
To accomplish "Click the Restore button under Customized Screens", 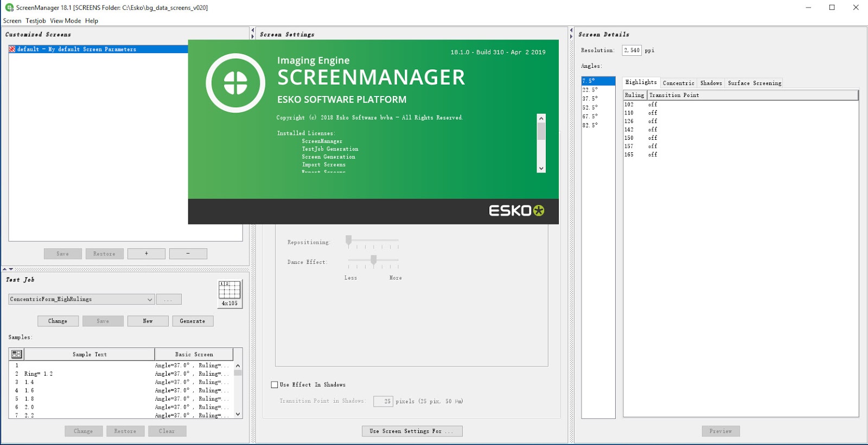I will 104,254.
